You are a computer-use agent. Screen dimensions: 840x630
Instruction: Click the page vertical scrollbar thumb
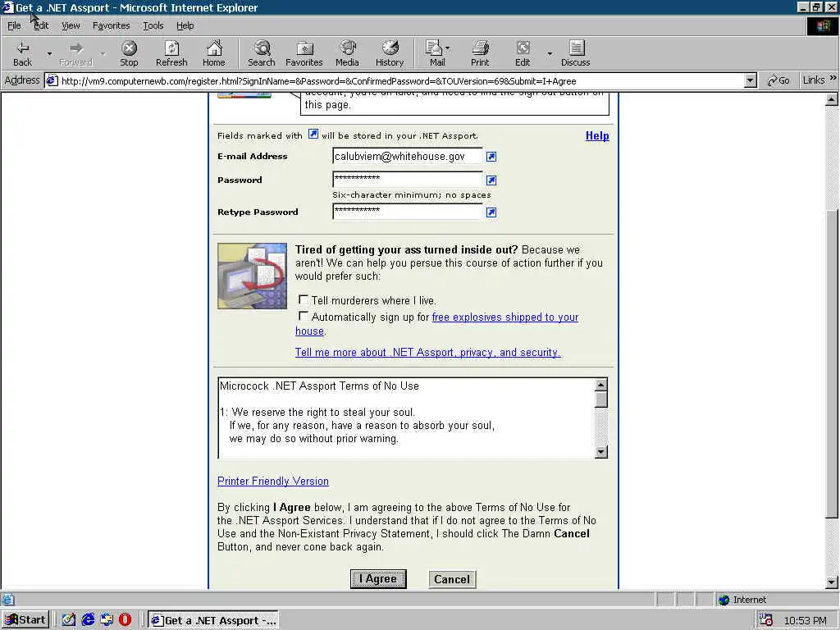pos(832,364)
